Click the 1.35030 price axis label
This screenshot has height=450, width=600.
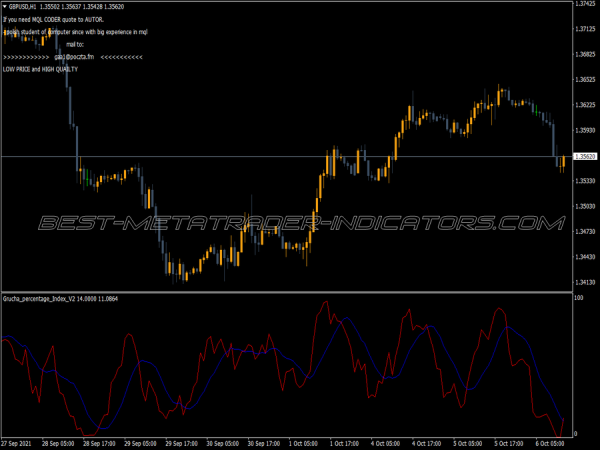coord(585,206)
